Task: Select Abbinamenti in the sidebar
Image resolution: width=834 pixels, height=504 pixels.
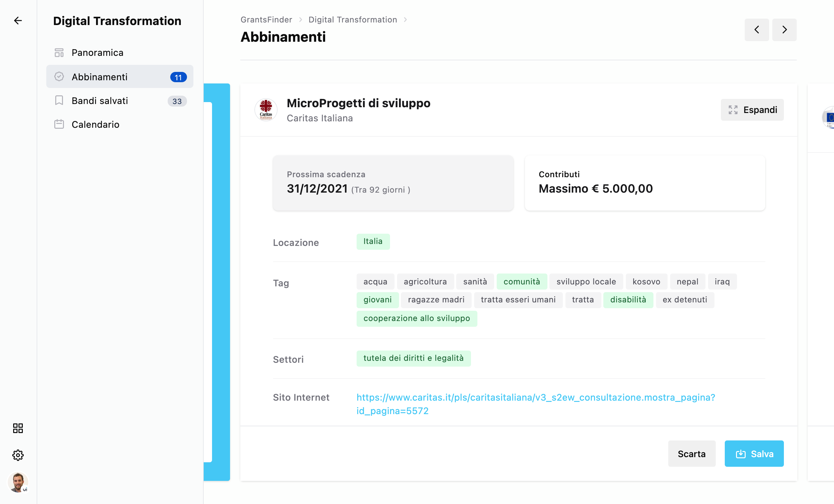Action: 120,77
